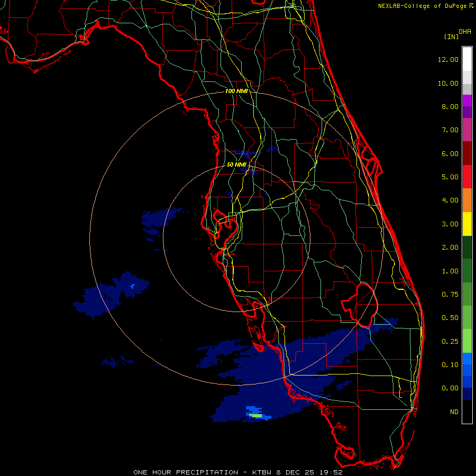Pick the orange swatch beside 4.00

[467, 200]
